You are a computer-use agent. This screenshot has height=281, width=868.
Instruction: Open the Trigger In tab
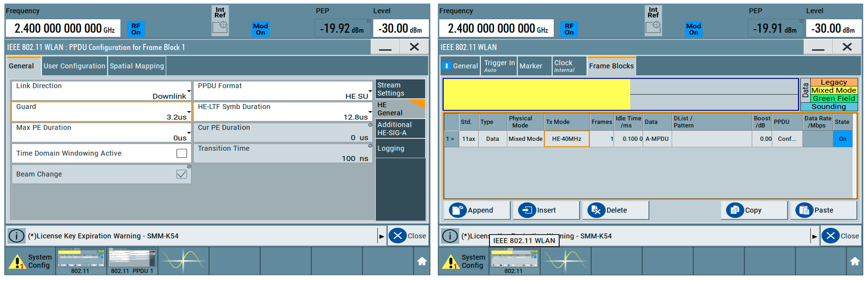point(499,66)
